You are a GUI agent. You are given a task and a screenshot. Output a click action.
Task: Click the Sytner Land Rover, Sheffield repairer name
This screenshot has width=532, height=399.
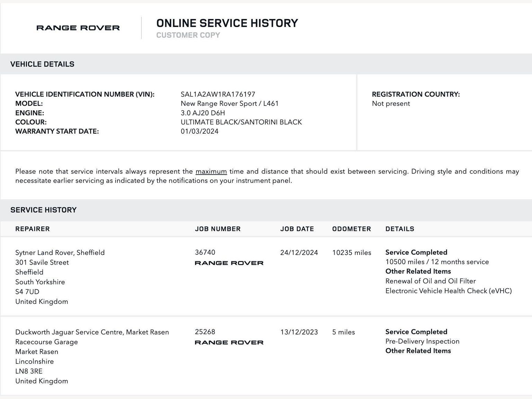click(60, 252)
